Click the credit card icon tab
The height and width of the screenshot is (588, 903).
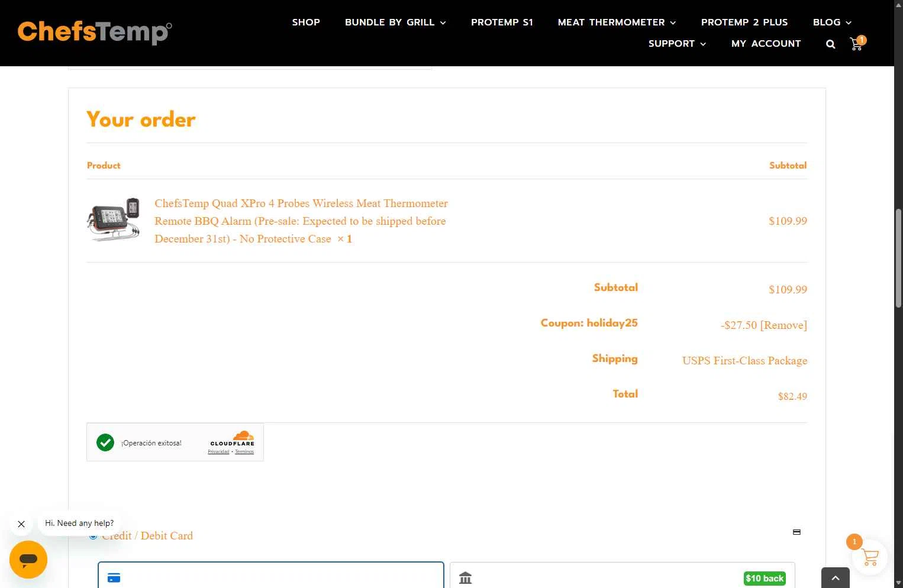[114, 578]
